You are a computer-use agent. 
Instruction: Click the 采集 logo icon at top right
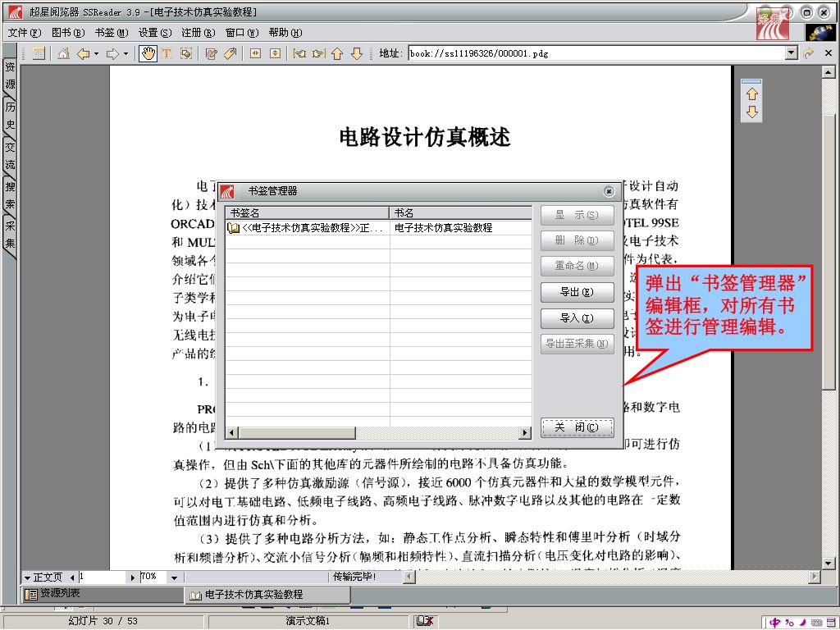[773, 24]
